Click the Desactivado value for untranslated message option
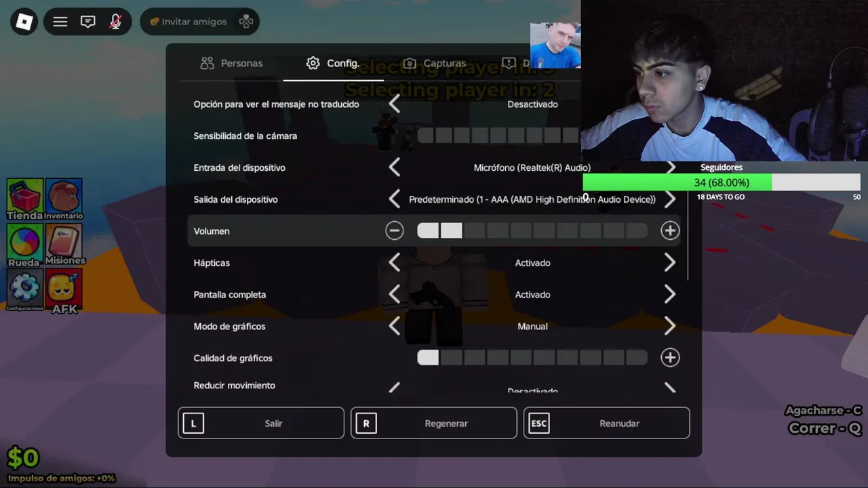Image resolution: width=868 pixels, height=488 pixels. (532, 104)
